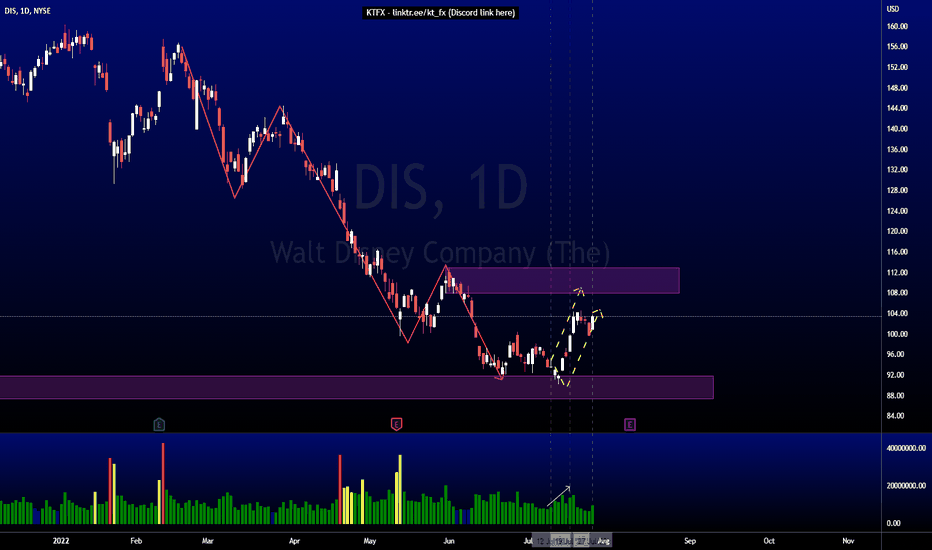The image size is (932, 550).
Task: Click the 112.00 price axis label
Action: tap(897, 272)
